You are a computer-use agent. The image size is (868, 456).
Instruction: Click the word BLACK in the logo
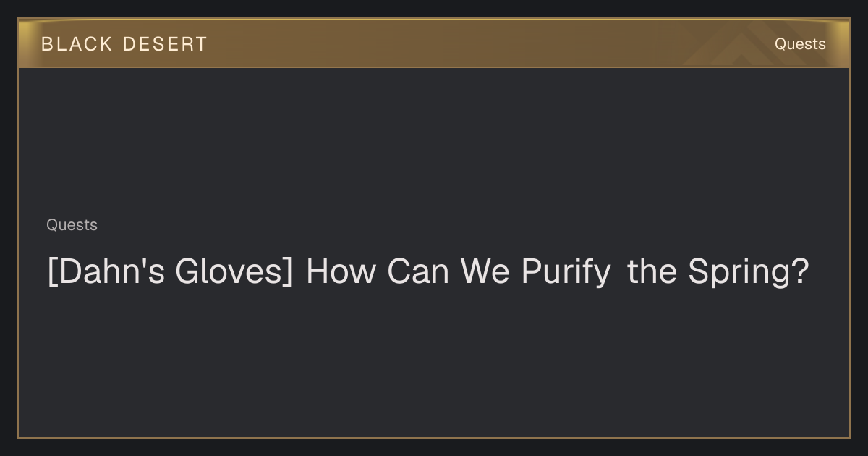(77, 44)
